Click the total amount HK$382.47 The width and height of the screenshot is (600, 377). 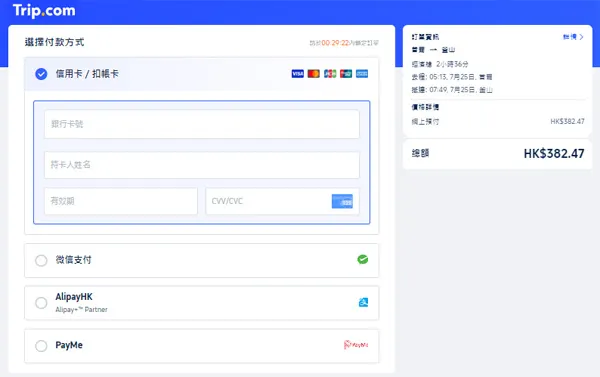(x=554, y=154)
